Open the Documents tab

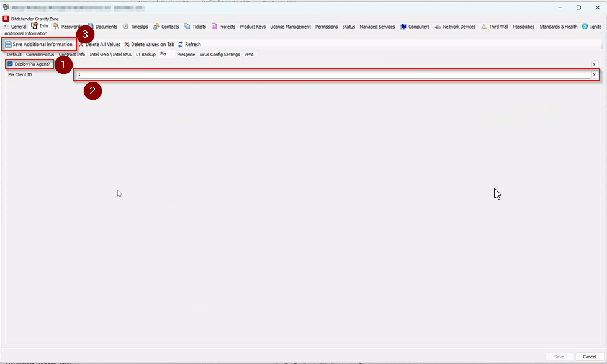coord(102,27)
